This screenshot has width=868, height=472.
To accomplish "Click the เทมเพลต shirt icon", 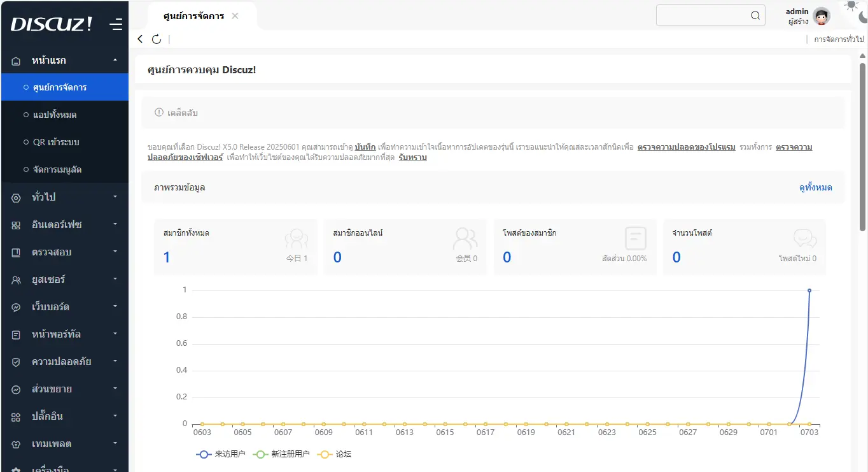I will (x=17, y=445).
